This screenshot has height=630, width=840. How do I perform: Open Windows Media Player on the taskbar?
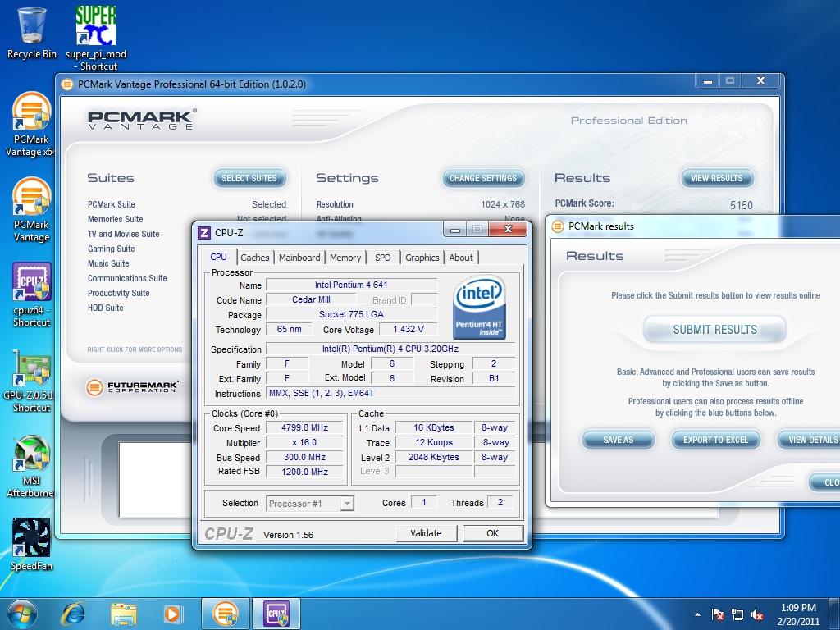tap(172, 614)
